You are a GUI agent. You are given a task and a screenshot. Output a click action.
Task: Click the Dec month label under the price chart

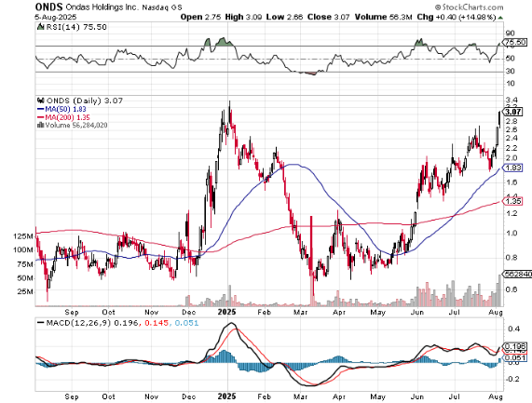(x=188, y=312)
